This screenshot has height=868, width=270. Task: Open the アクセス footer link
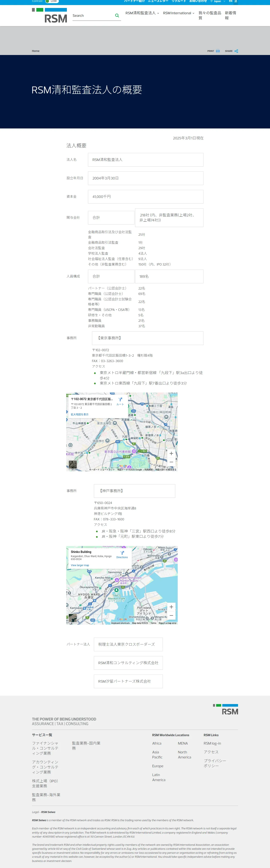pos(211,752)
